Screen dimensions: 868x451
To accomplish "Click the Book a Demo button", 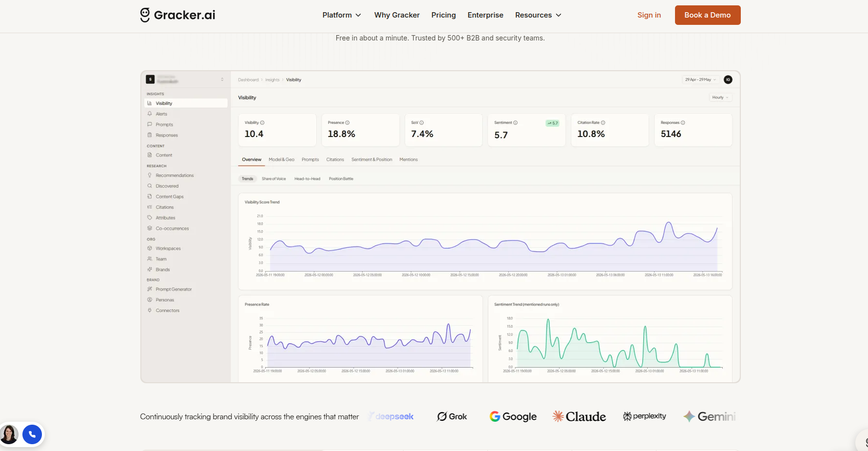I will (x=708, y=15).
